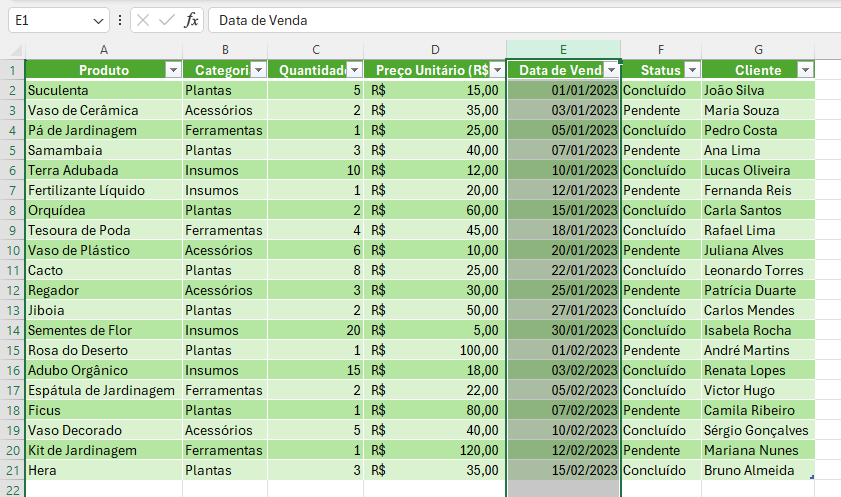The height and width of the screenshot is (497, 841).
Task: Click the client cell Maria Souza
Action: (758, 110)
